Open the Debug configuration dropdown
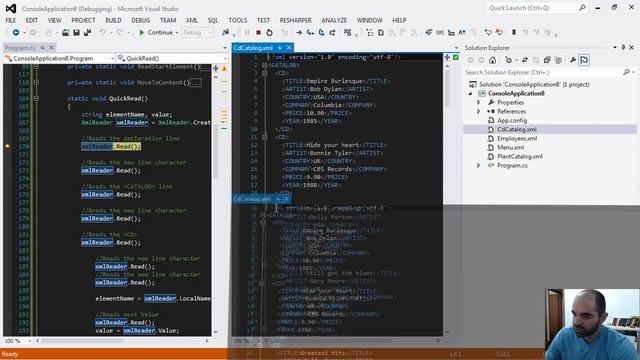 pos(198,33)
